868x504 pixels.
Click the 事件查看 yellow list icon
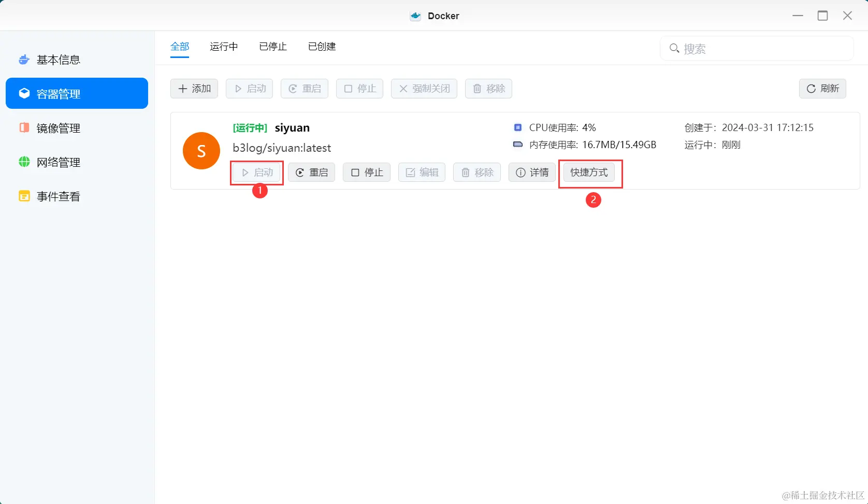24,196
